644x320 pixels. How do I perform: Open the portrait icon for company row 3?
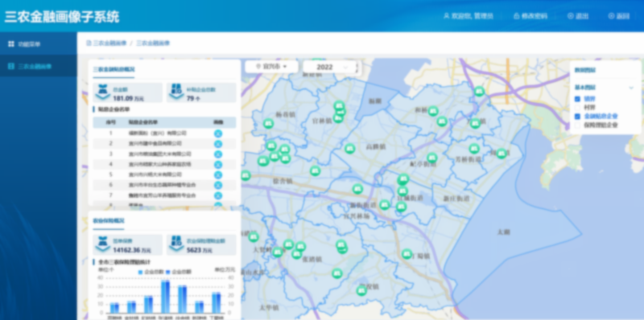pyautogui.click(x=218, y=154)
